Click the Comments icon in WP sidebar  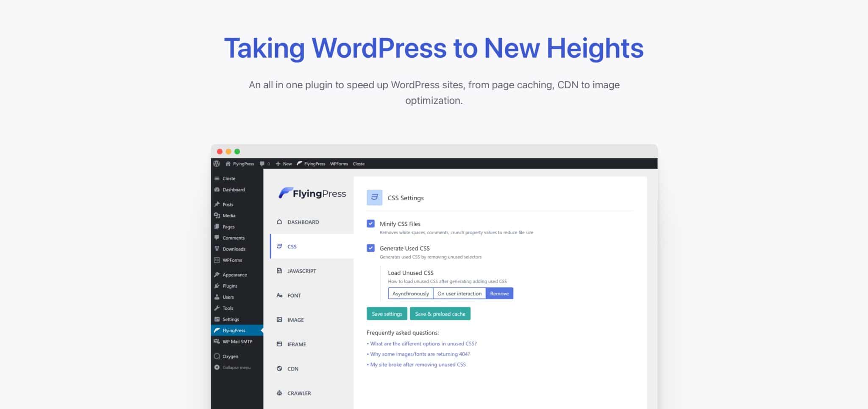pos(217,238)
